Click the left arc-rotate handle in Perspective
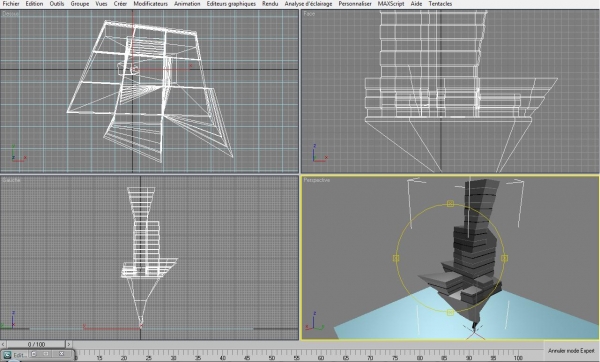Image resolution: width=600 pixels, height=362 pixels. 396,258
